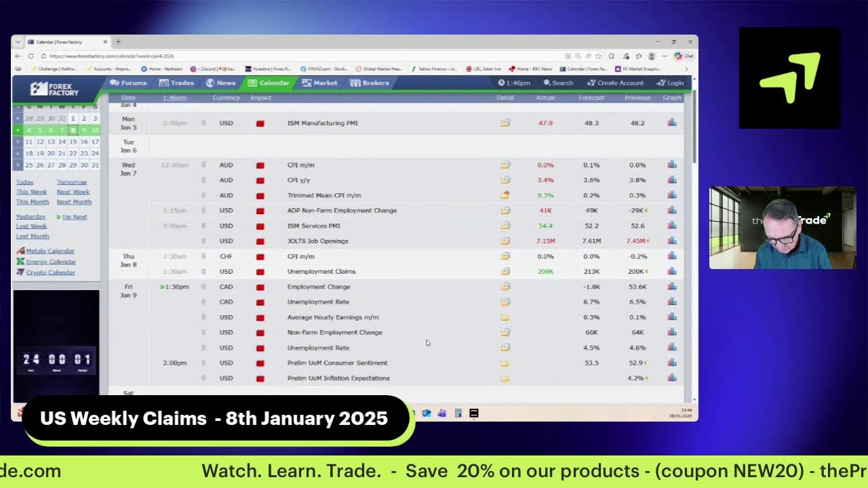Open Crypto Calendar link
The image size is (868, 488).
(x=50, y=272)
